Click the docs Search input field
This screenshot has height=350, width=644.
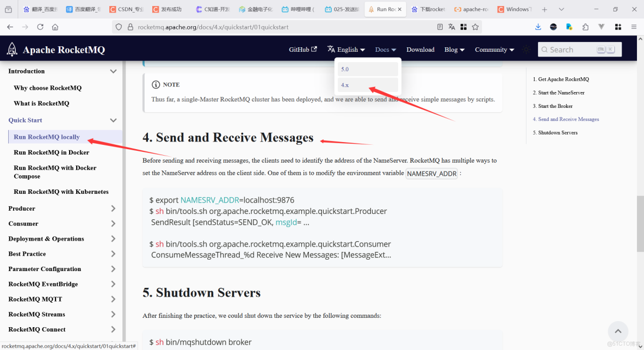point(579,50)
